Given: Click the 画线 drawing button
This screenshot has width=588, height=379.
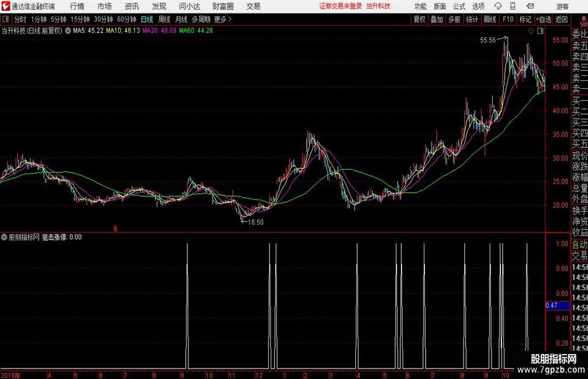Looking at the screenshot, I should (x=490, y=19).
